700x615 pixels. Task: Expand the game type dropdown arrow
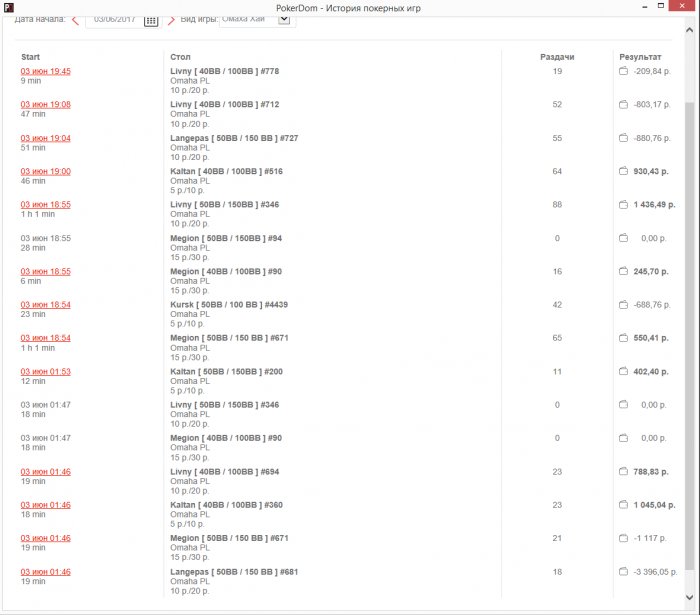click(283, 19)
